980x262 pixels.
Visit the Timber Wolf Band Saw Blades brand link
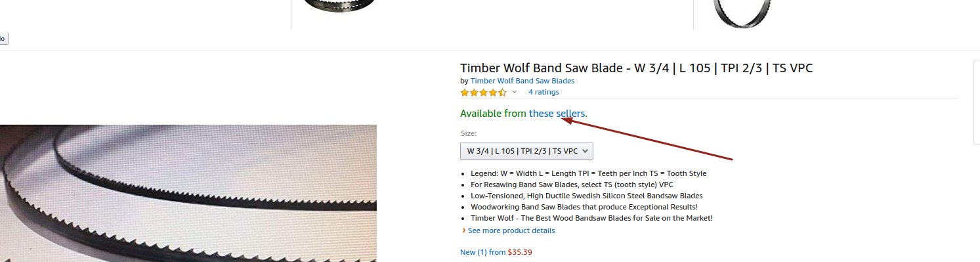[x=522, y=81]
